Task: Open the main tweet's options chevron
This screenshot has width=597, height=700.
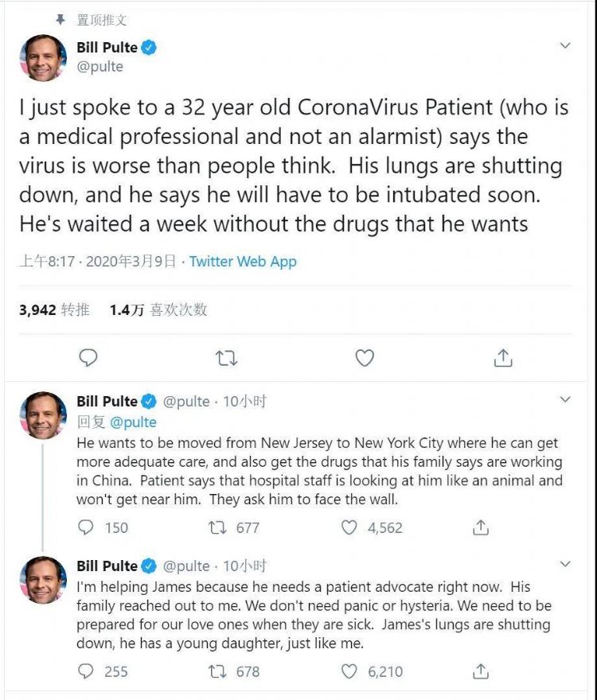Action: [x=565, y=46]
